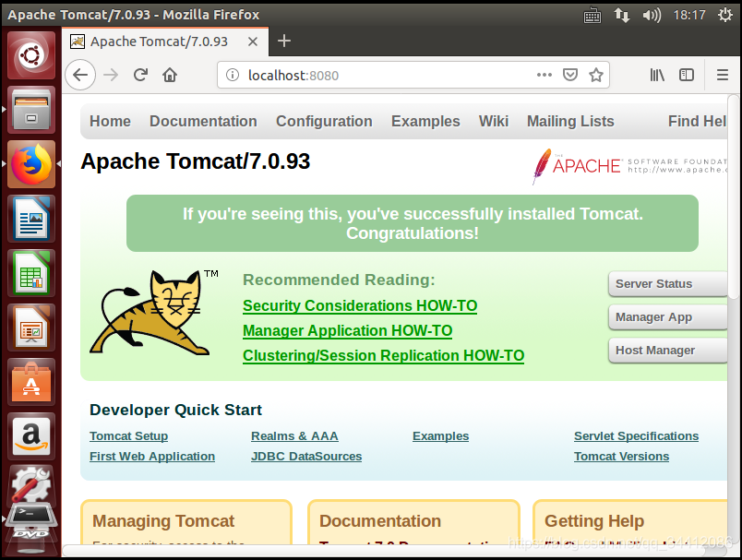
Task: Click the Managing Tomcat heading
Action: click(x=163, y=520)
